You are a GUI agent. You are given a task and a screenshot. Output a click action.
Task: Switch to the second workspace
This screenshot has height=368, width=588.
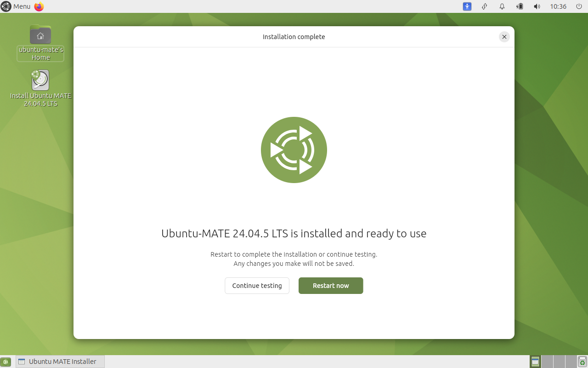pos(547,362)
